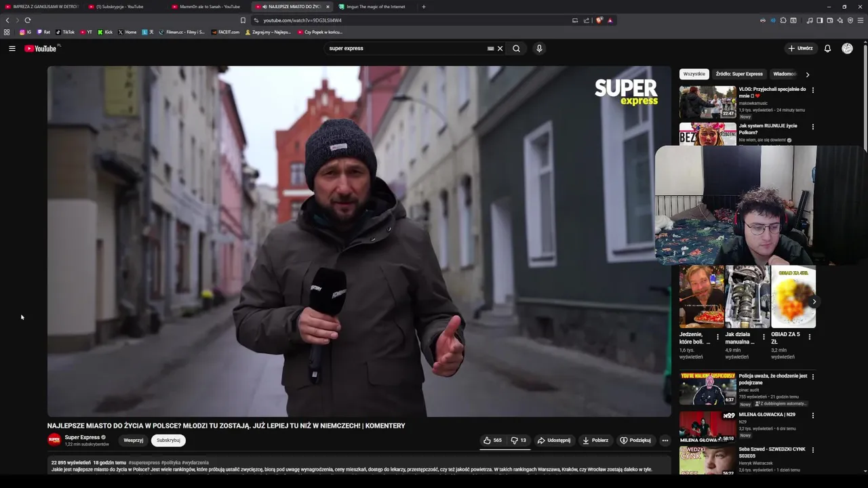
Task: Open options for Policja uważa video
Action: coord(813,376)
